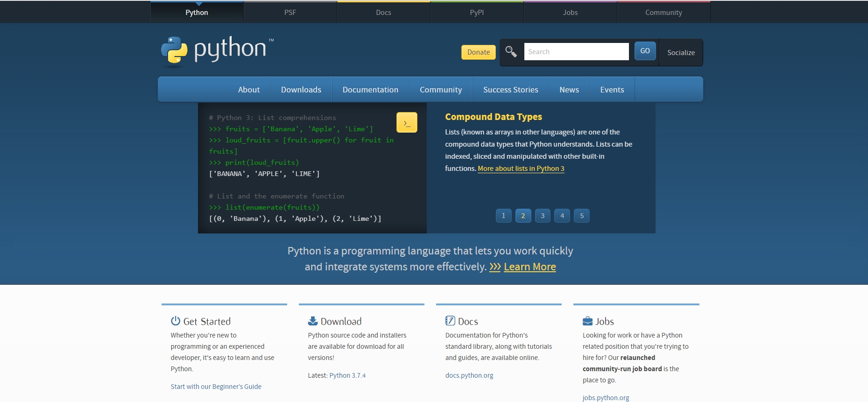Click the Download arrow icon
Image resolution: width=868 pixels, height=402 pixels.
pos(313,321)
